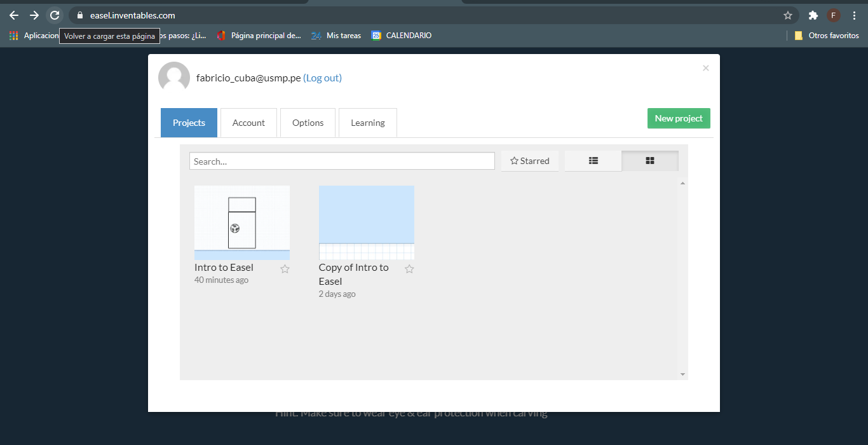
Task: Open the Otros favoritos folder
Action: [x=827, y=36]
